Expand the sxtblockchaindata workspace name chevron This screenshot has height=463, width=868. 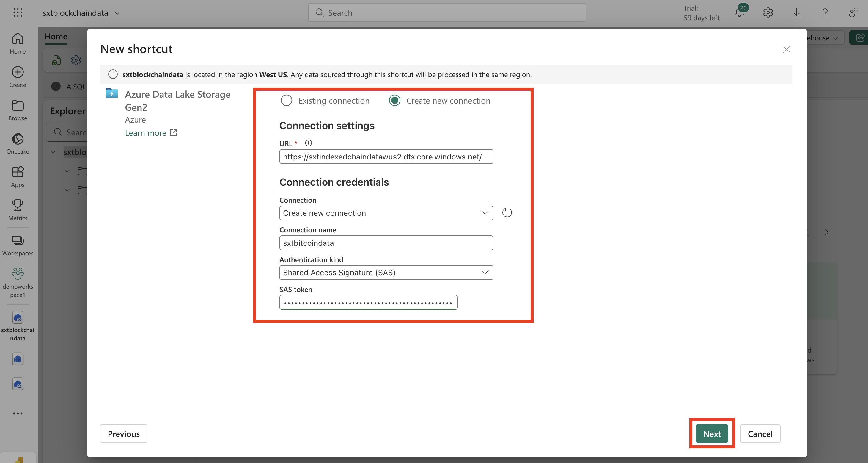117,13
